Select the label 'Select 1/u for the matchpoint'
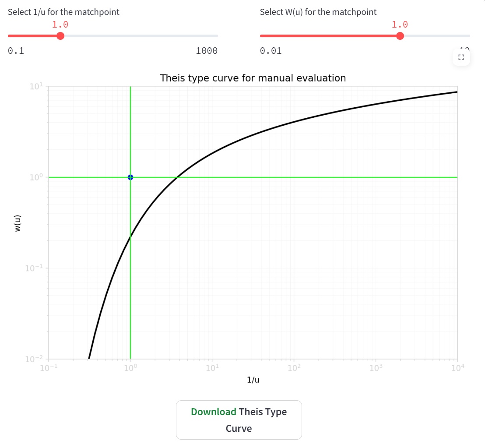 coord(63,12)
